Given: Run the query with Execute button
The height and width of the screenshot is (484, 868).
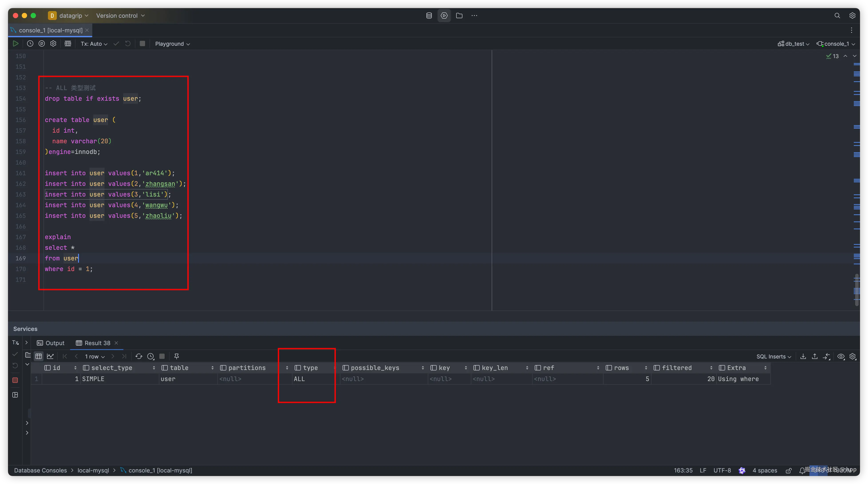Looking at the screenshot, I should (x=16, y=43).
